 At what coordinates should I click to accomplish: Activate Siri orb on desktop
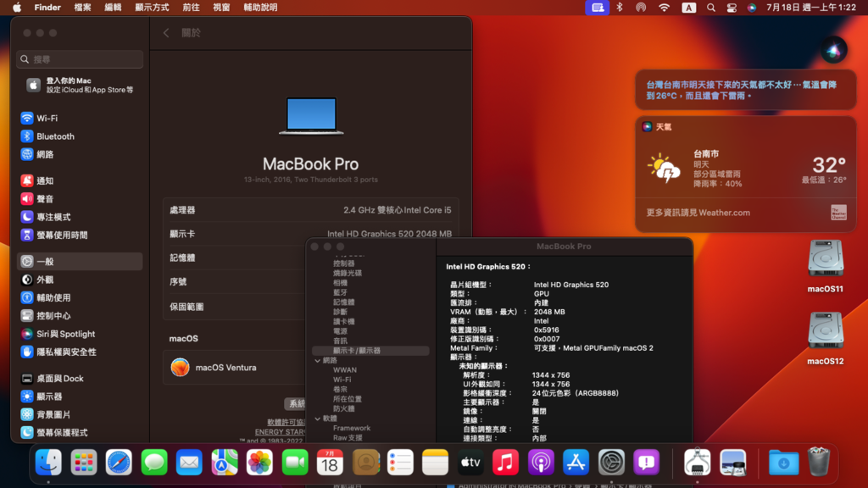833,51
